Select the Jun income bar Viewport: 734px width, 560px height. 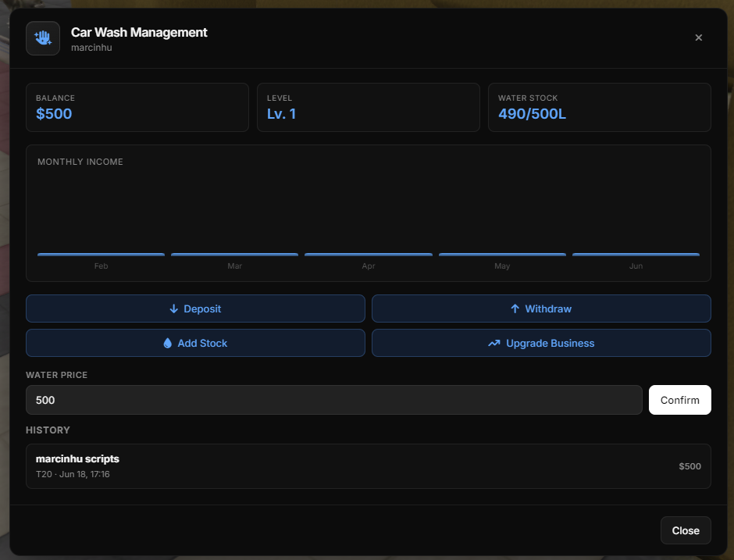point(636,255)
